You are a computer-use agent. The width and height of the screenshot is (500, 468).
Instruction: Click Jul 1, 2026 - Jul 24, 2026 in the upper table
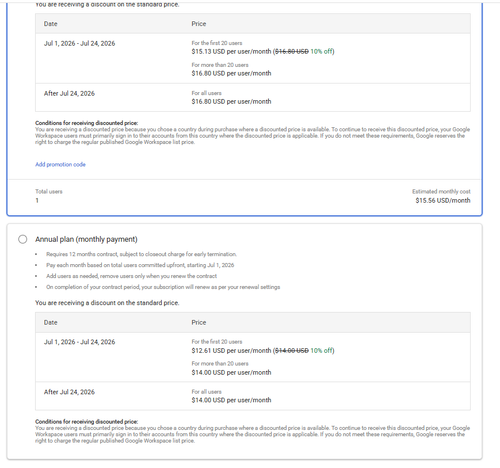click(x=79, y=43)
